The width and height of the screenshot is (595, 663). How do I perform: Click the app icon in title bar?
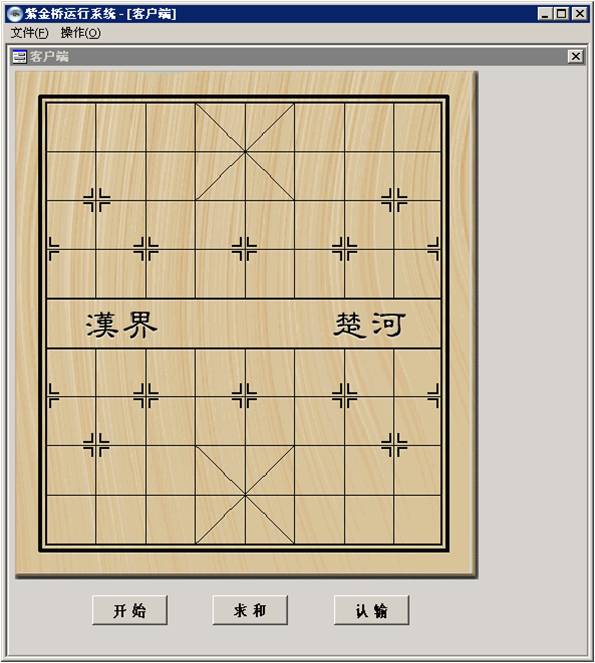(14, 14)
